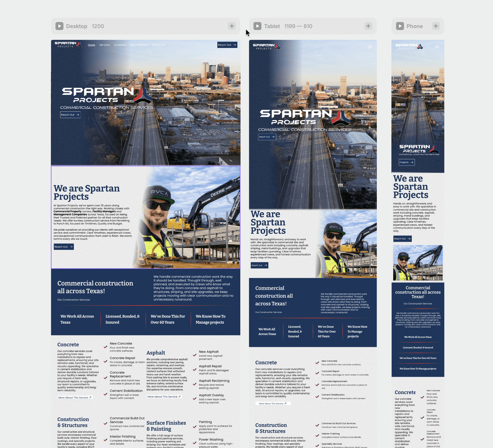Select excavator photo in Phone layout
The height and width of the screenshot is (448, 493).
(418, 263)
